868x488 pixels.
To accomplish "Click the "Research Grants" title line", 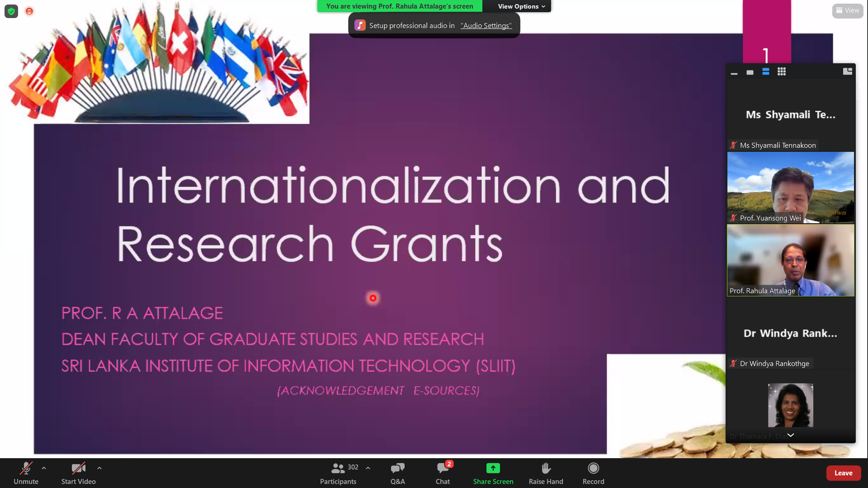I will pyautogui.click(x=310, y=244).
